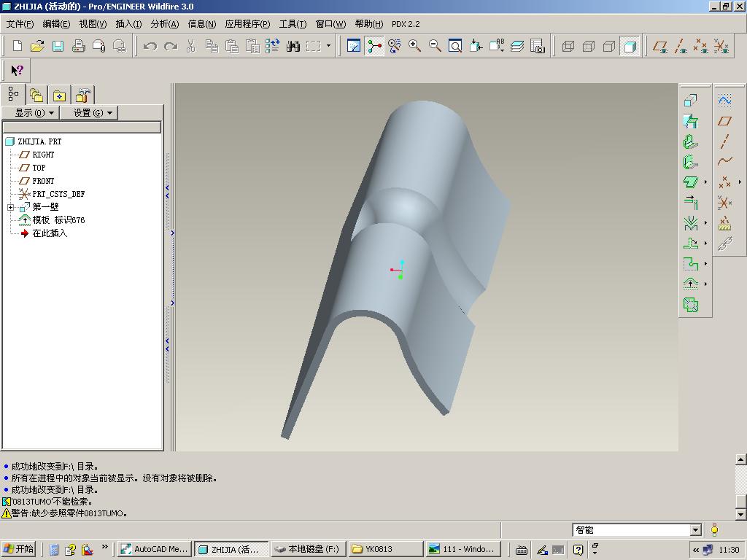Click the 开始 Start button
747x560 pixels.
click(18, 549)
